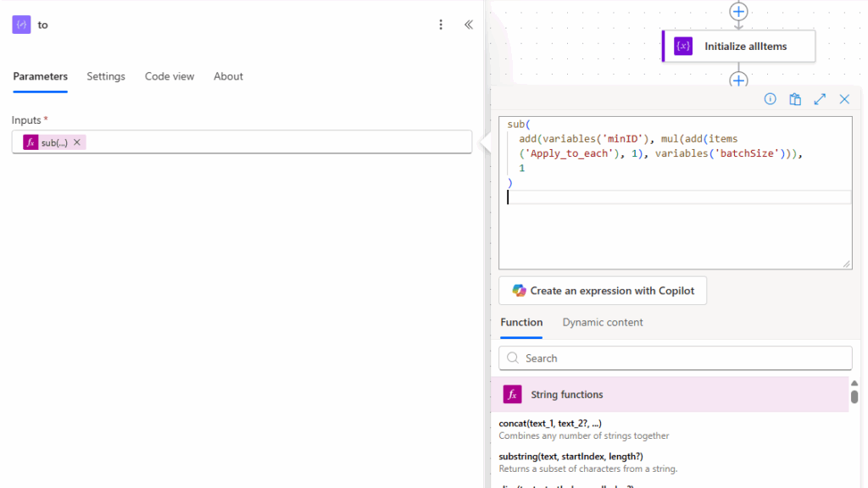This screenshot has height=488, width=868.
Task: Click the add step plus below Initialize allItems
Action: click(x=738, y=80)
